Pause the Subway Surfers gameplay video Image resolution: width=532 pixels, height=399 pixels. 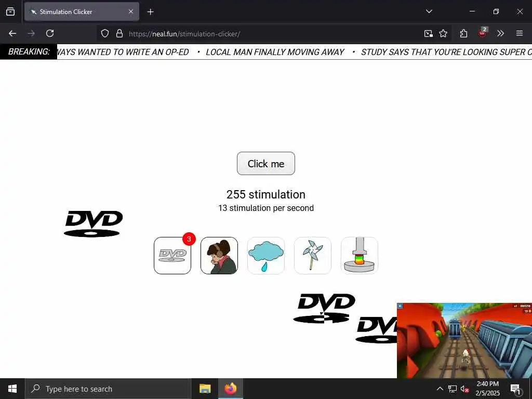click(x=400, y=306)
